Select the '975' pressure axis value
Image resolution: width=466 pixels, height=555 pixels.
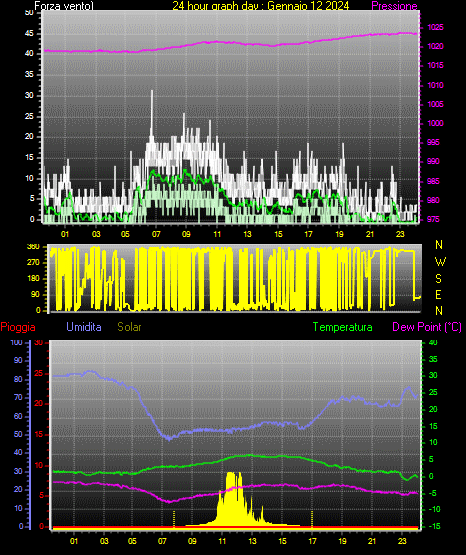433,219
